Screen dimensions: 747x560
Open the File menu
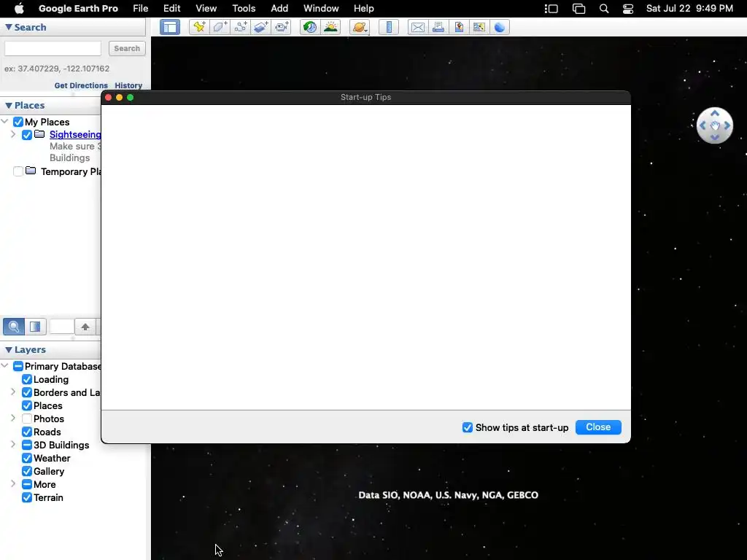tap(141, 9)
